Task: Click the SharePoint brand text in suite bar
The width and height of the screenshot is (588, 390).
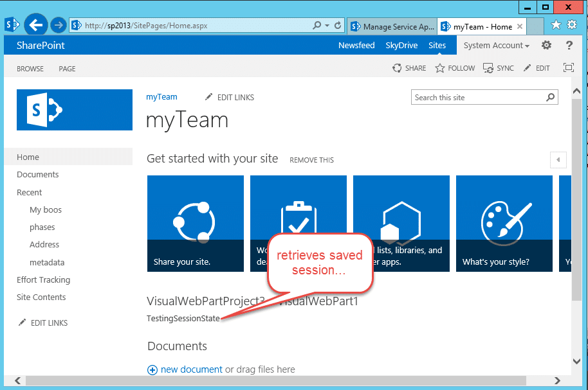Action: click(x=41, y=46)
